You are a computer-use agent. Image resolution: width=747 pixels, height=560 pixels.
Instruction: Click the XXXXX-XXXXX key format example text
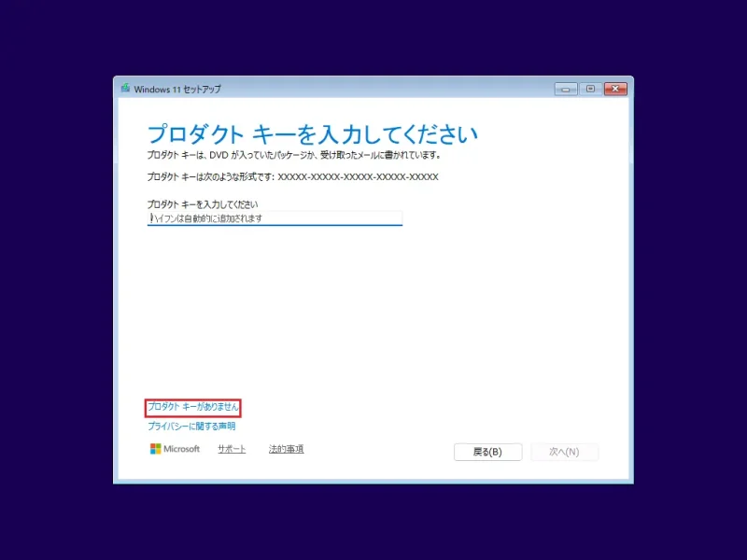(x=358, y=176)
